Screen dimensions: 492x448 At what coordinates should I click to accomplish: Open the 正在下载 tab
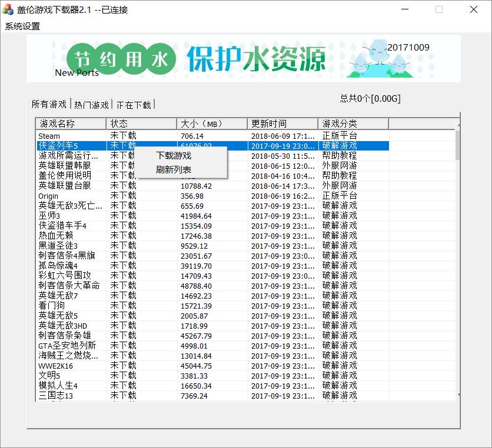tap(134, 105)
